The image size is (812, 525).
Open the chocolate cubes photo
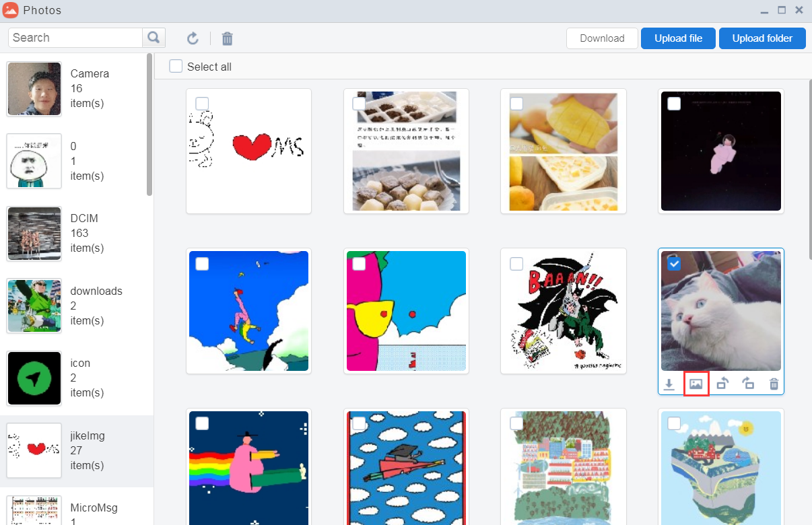coord(406,151)
